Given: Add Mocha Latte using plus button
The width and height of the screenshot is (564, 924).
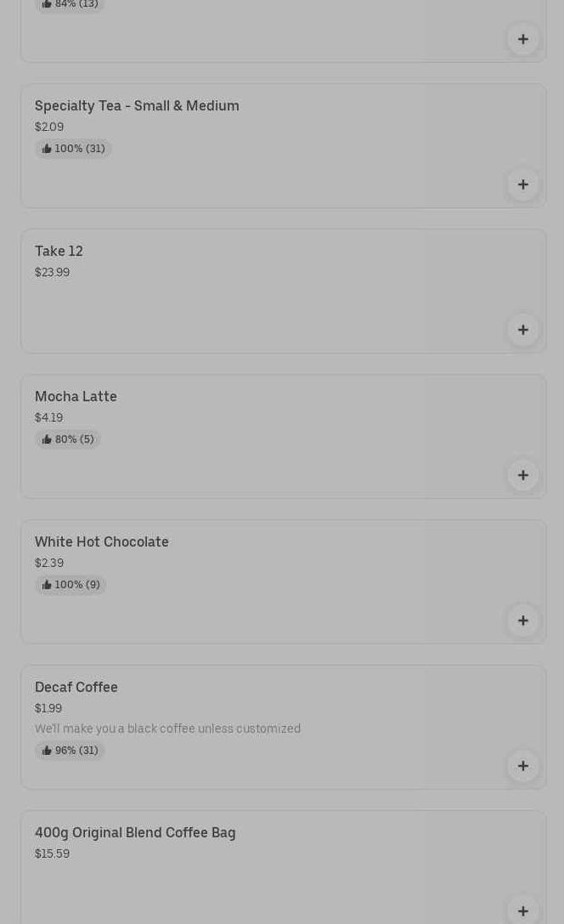Looking at the screenshot, I should coord(522,475).
